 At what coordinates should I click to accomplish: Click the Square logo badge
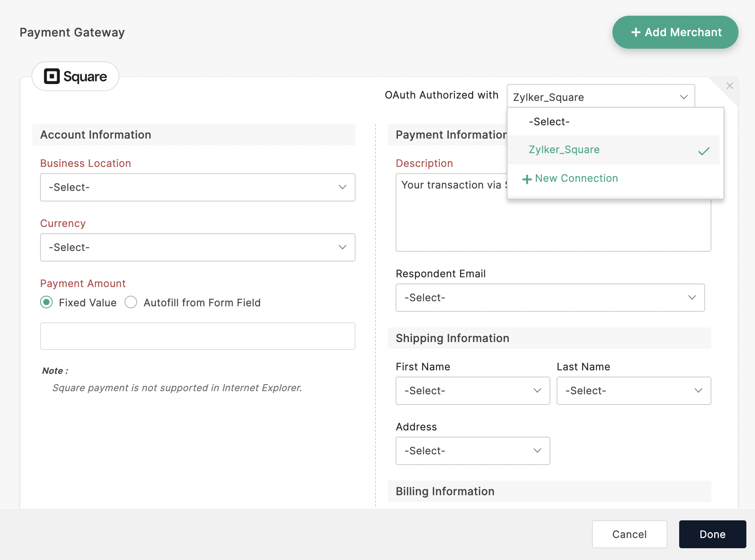75,76
